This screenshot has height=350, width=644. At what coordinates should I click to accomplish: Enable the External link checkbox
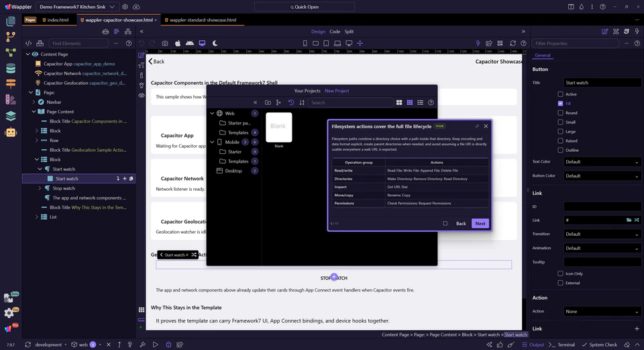click(560, 283)
